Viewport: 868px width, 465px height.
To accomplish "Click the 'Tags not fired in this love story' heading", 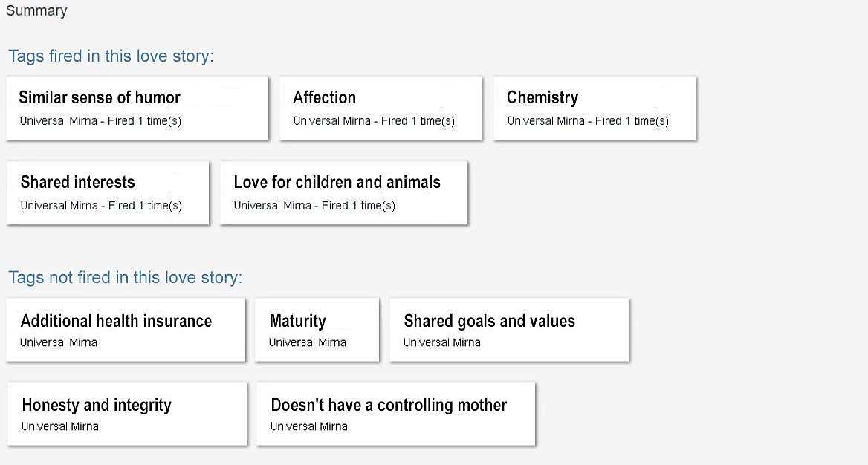I will click(125, 278).
